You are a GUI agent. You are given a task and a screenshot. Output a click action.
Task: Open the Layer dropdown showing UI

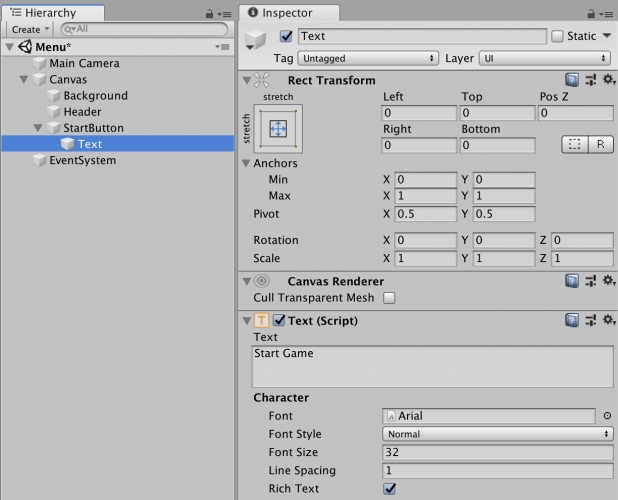point(545,59)
